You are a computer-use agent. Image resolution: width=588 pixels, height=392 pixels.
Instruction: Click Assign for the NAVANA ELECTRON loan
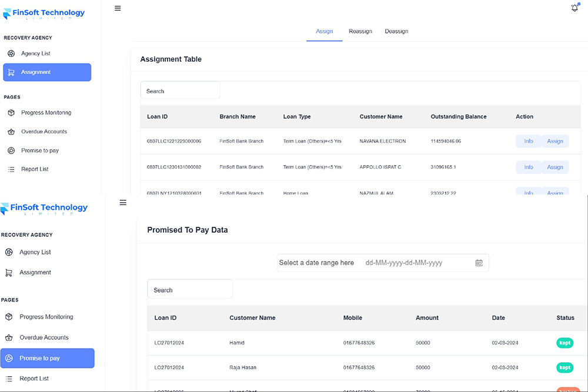coord(555,141)
